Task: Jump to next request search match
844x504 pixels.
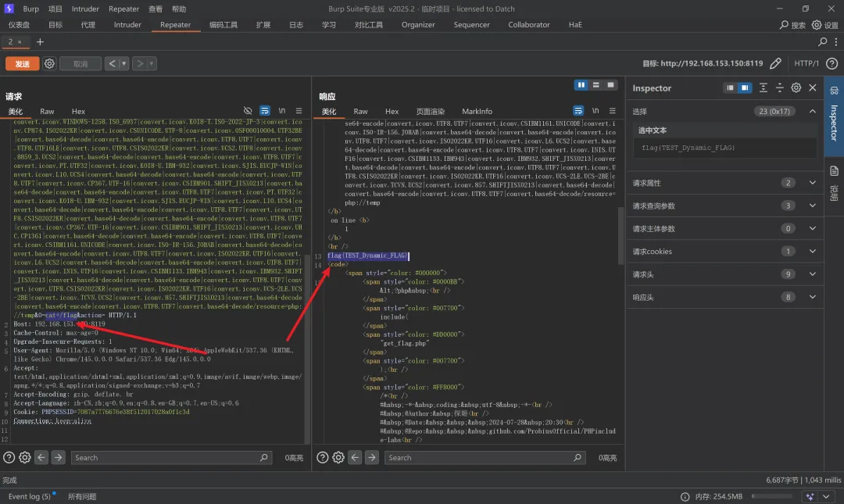Action: (58, 458)
